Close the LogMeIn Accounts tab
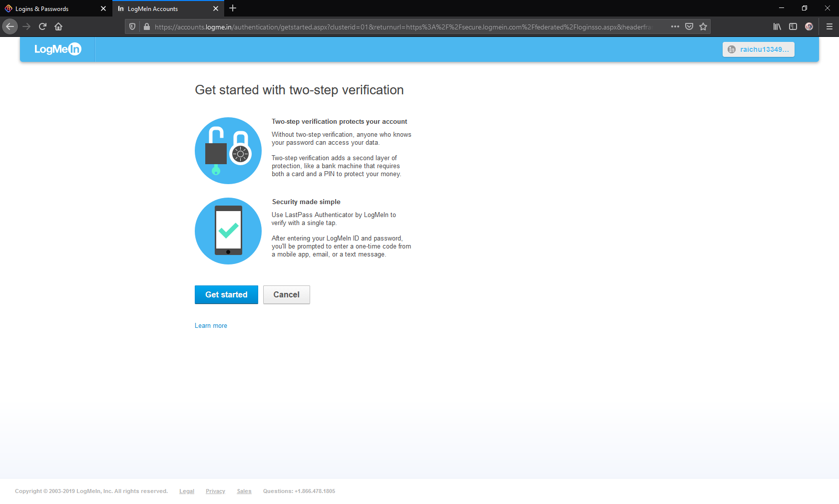Image resolution: width=839 pixels, height=504 pixels. click(x=216, y=8)
